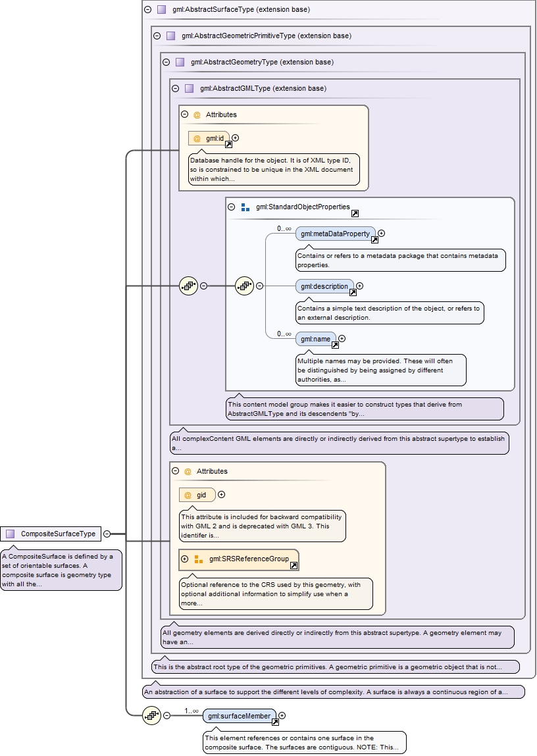537x756 pixels.
Task: Click the 'All complexContent GML elements' annotation
Action: pos(340,443)
